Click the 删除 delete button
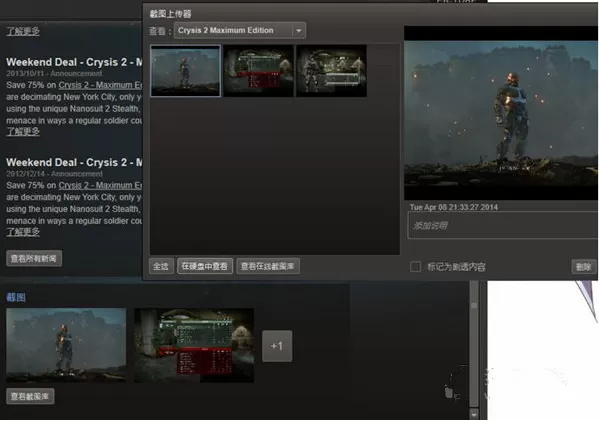The height and width of the screenshot is (421, 599). pos(584,267)
